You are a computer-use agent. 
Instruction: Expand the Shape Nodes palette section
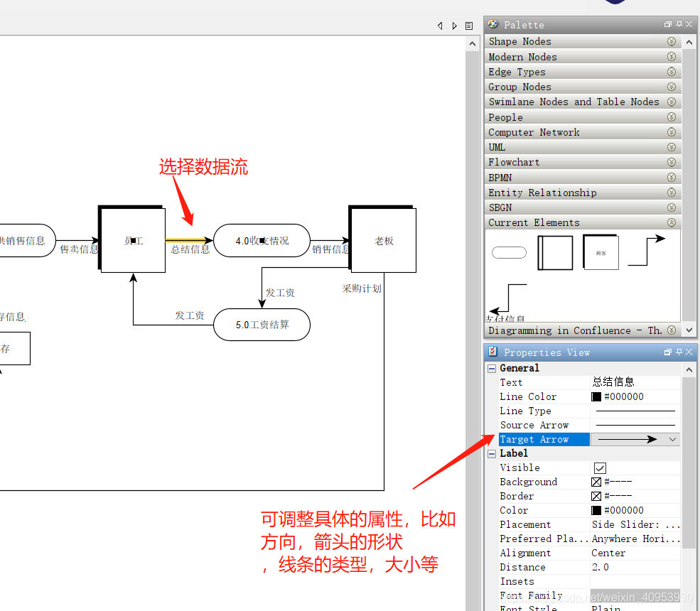point(669,41)
